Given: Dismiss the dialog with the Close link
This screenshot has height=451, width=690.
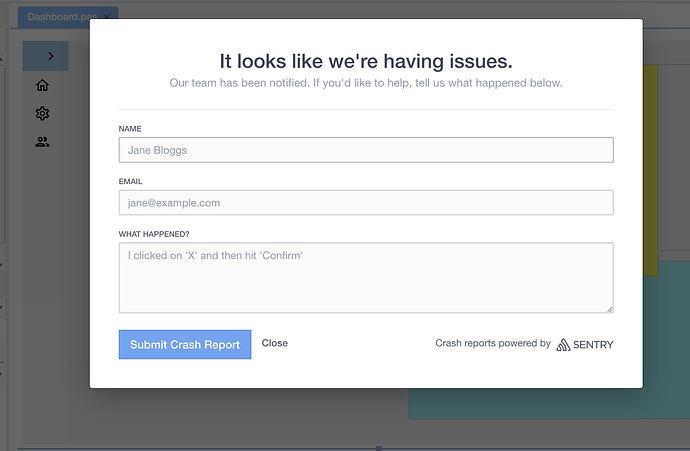Looking at the screenshot, I should click(x=274, y=343).
